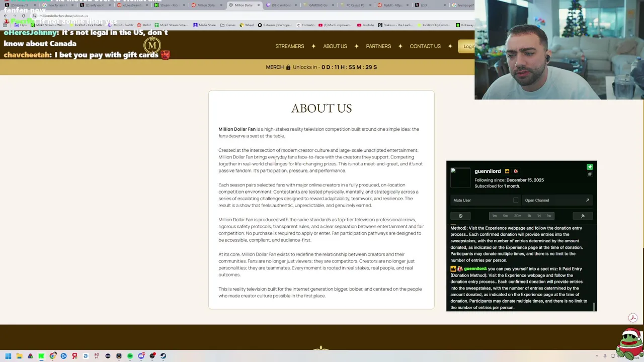Click the crown badge next to guennilord
The height and width of the screenshot is (362, 644).
pos(507,171)
